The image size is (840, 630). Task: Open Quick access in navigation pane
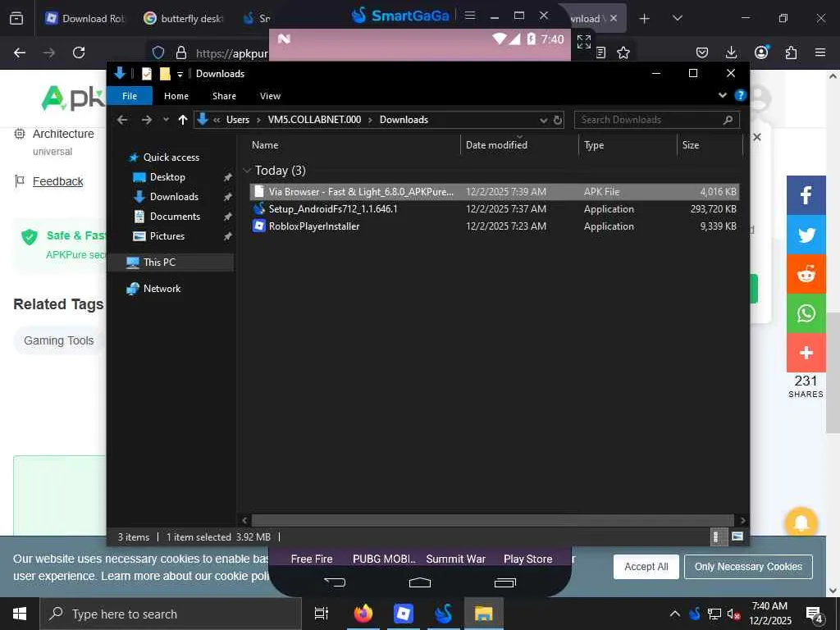point(171,157)
